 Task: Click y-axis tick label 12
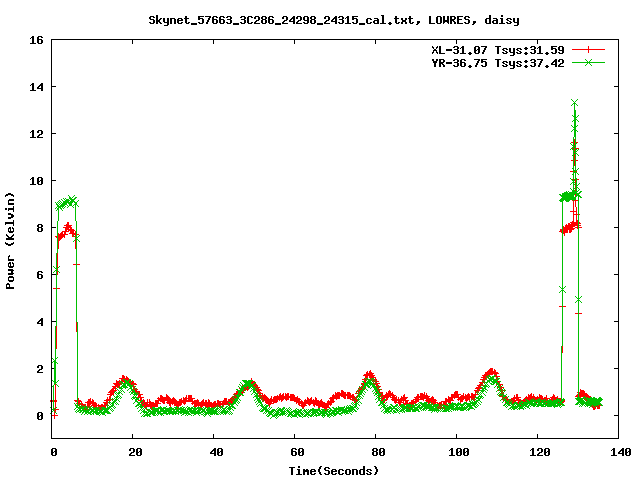[x=36, y=134]
